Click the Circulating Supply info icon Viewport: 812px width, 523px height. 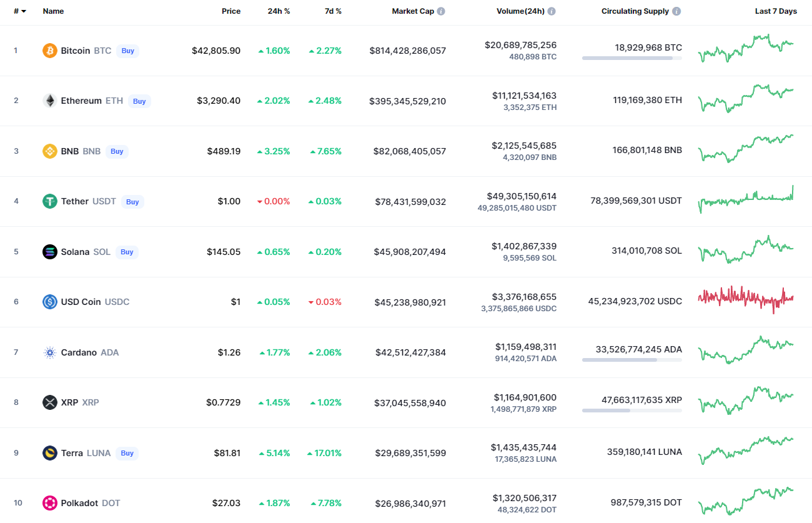point(676,11)
